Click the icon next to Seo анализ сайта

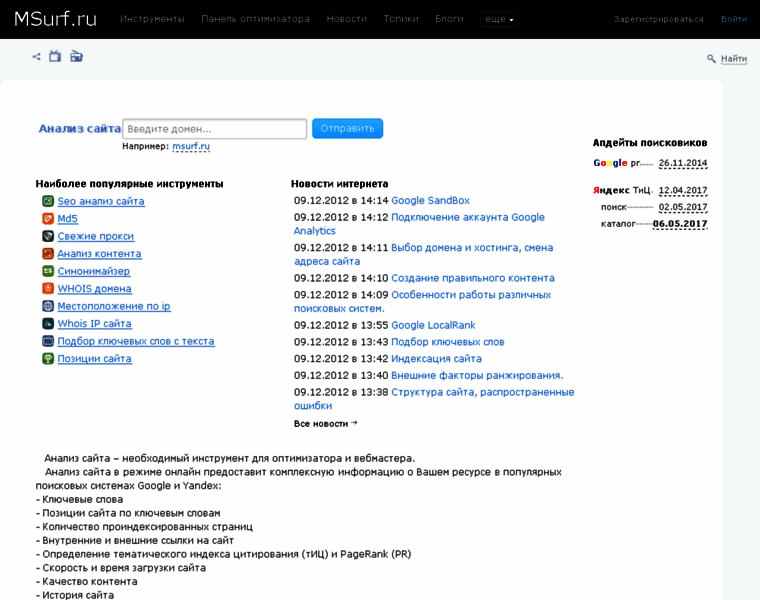pos(48,201)
